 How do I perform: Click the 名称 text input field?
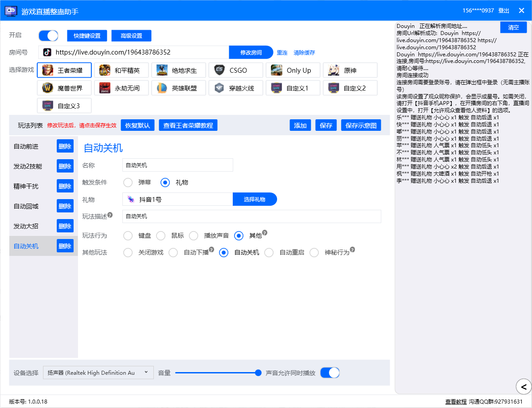177,165
